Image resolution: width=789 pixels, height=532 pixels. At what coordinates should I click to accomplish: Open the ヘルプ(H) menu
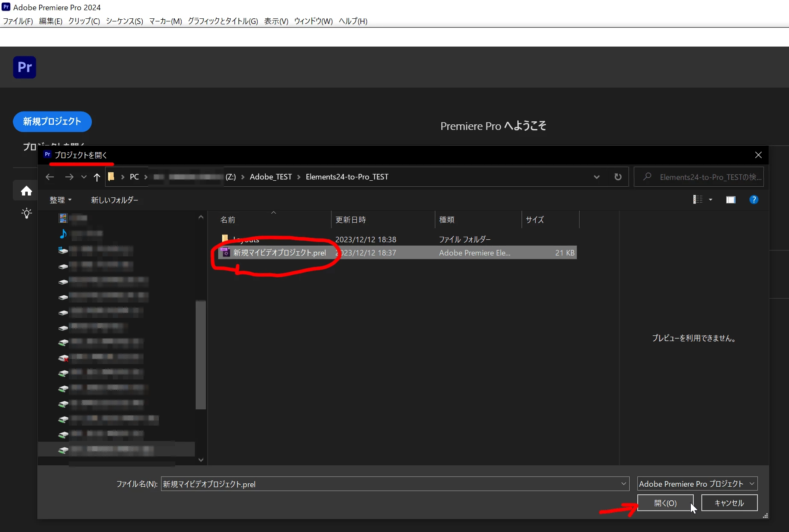click(353, 21)
